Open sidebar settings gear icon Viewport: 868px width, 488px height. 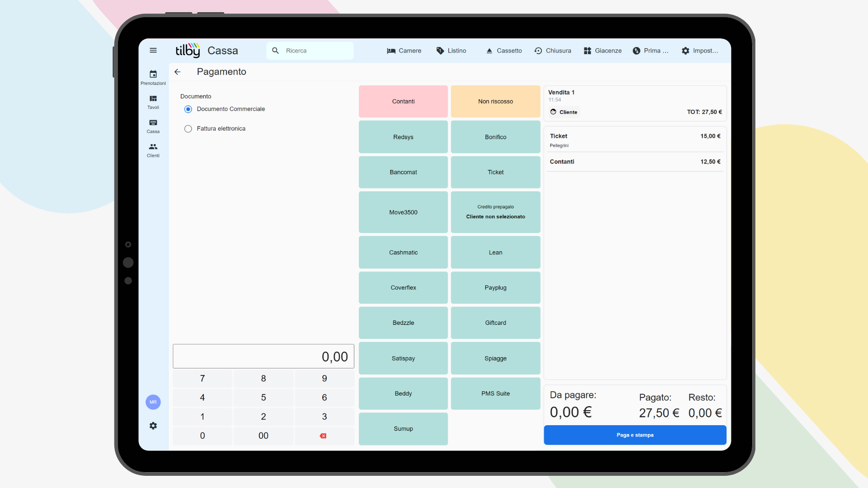click(x=153, y=426)
